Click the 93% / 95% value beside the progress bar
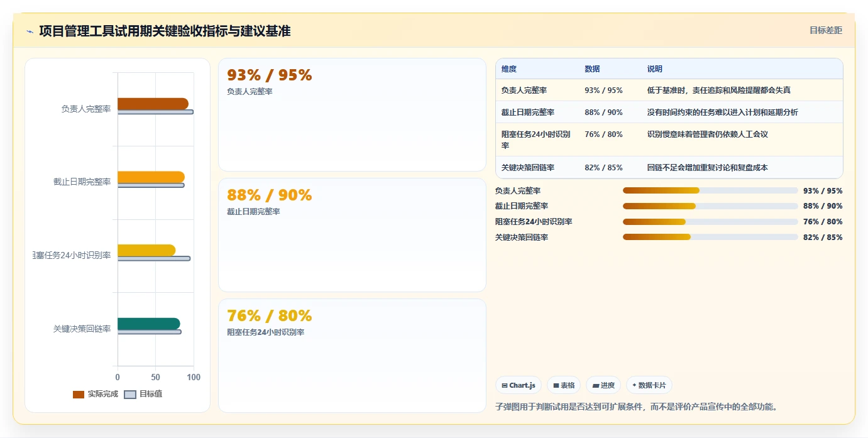This screenshot has width=868, height=438. 823,191
